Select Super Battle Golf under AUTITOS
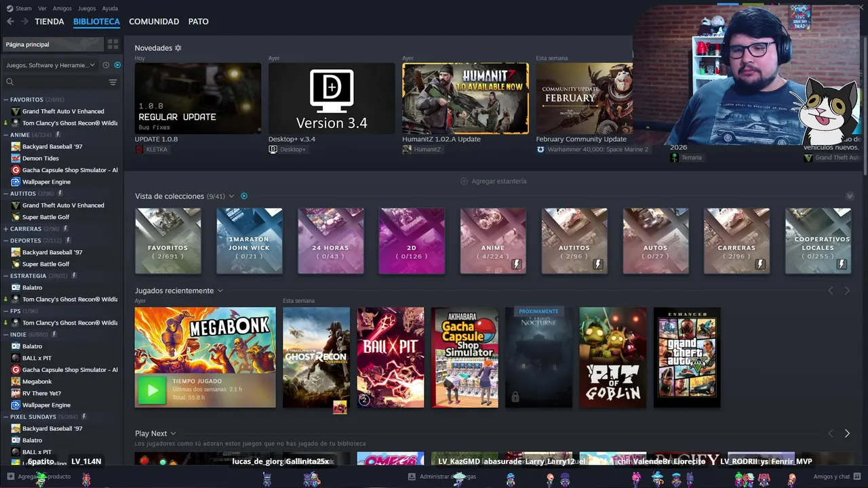Viewport: 868px width, 488px height. tap(46, 217)
